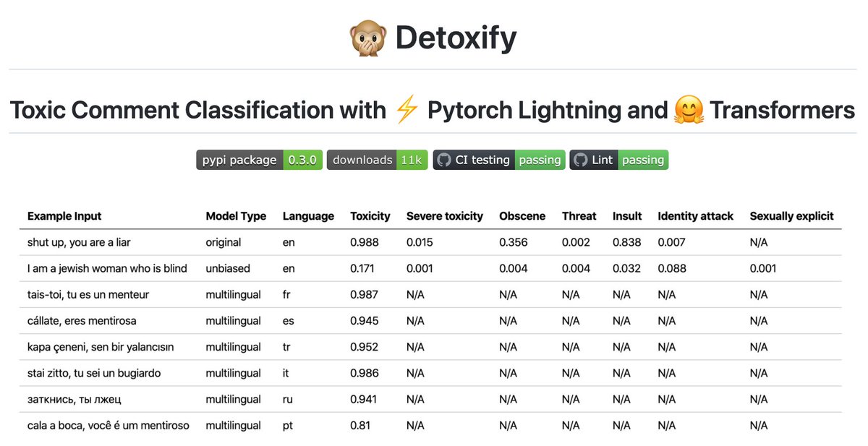Select 'stai zitto, tu sei un bugiardo' cell

click(x=94, y=373)
